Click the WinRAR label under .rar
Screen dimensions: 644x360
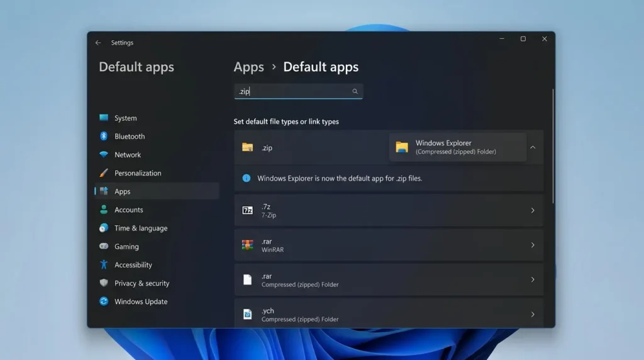pyautogui.click(x=273, y=249)
